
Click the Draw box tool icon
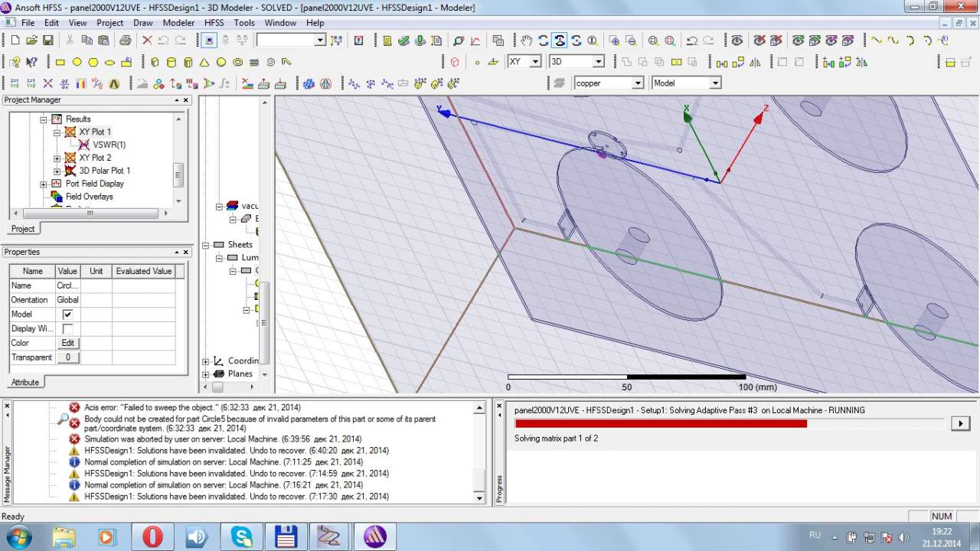tap(155, 62)
